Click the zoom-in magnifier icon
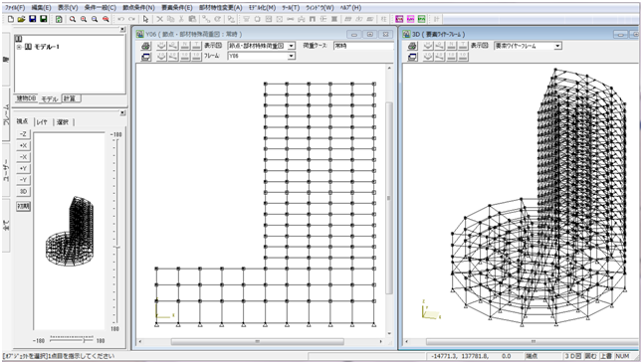This screenshot has width=643, height=364. [84, 19]
